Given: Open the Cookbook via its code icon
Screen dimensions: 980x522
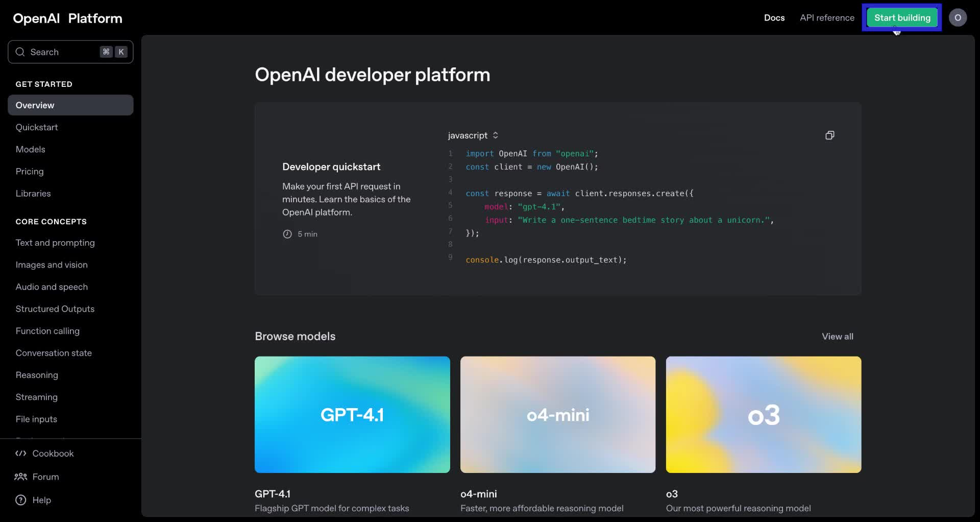Looking at the screenshot, I should click(x=20, y=453).
